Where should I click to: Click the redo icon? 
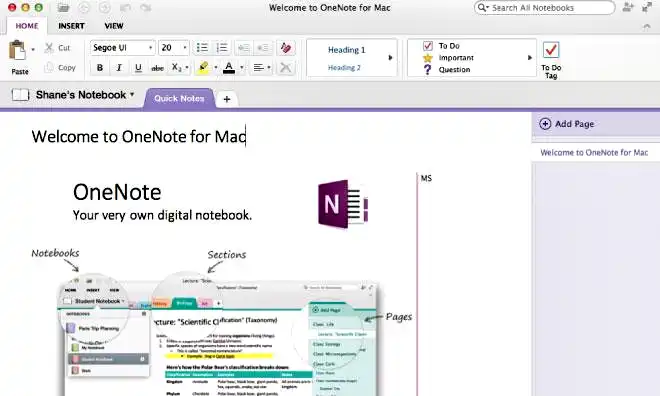[145, 8]
